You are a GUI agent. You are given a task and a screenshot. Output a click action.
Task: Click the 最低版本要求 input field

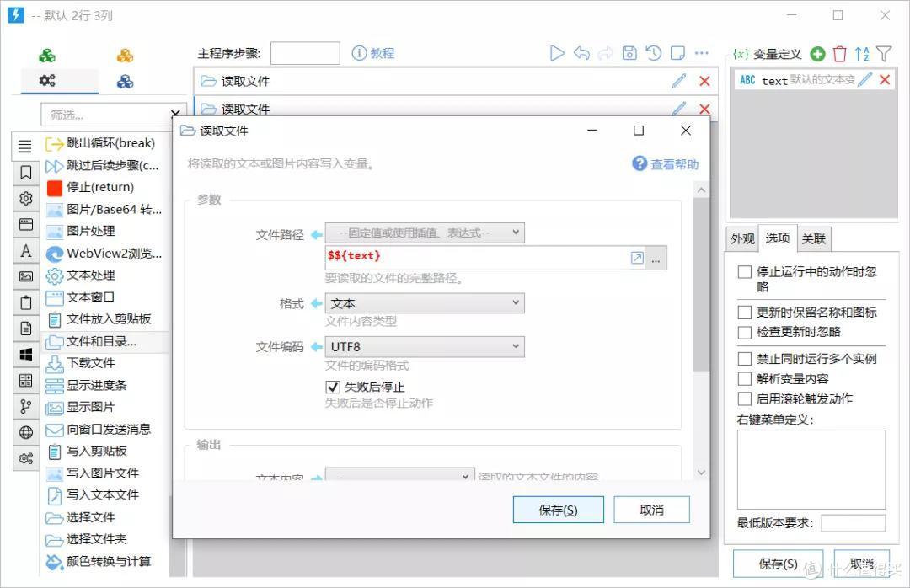[x=853, y=522]
